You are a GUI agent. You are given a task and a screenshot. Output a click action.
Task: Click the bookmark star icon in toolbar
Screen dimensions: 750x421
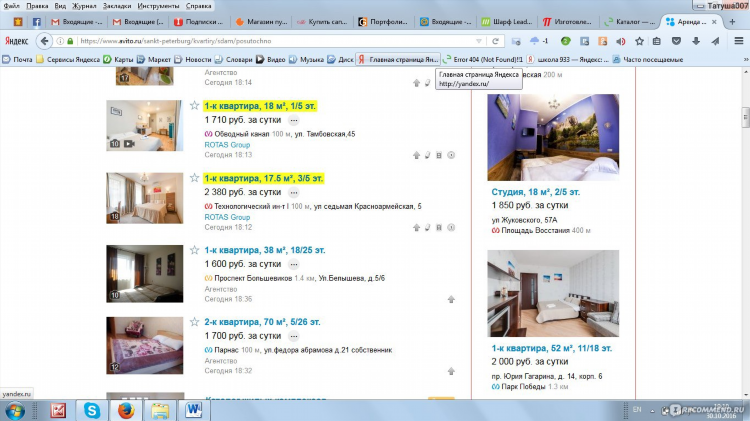click(x=639, y=41)
